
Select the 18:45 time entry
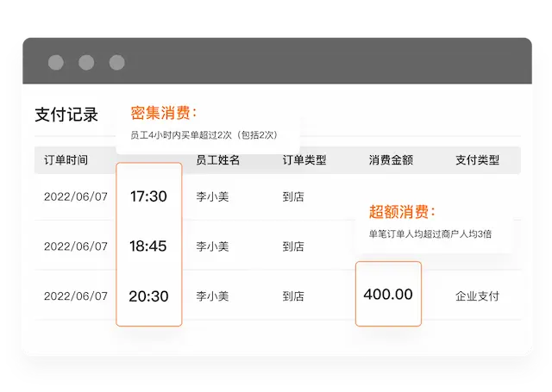tap(148, 246)
